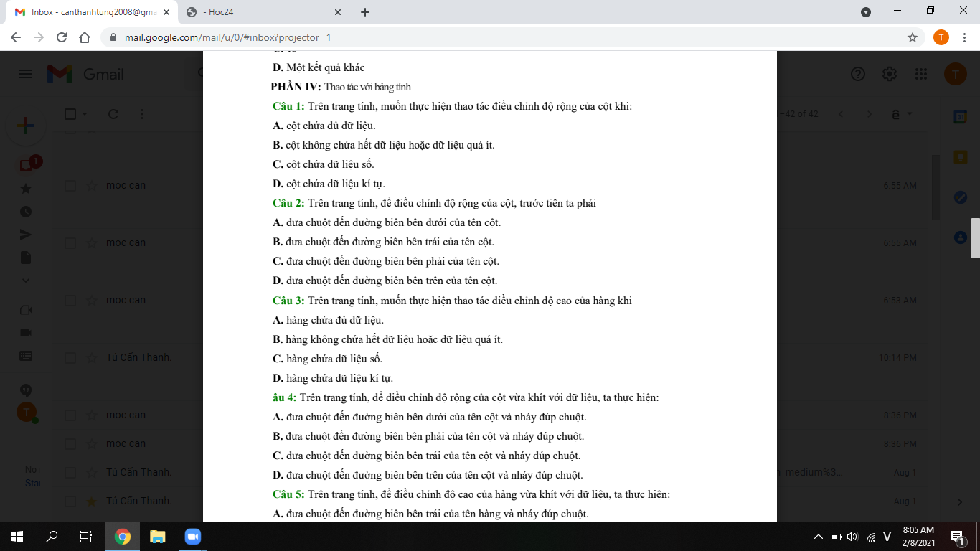Open the Google apps grid
Screen dimensions: 980x551
coord(922,74)
